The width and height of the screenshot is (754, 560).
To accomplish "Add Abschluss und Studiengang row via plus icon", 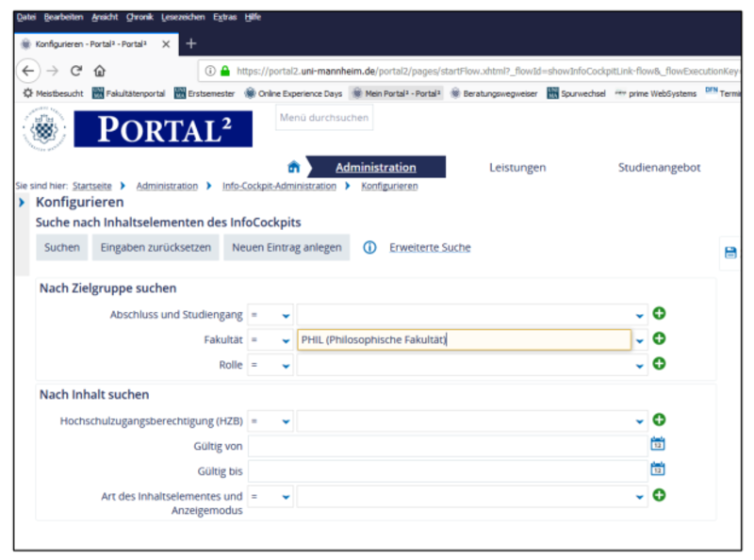I will tap(659, 314).
